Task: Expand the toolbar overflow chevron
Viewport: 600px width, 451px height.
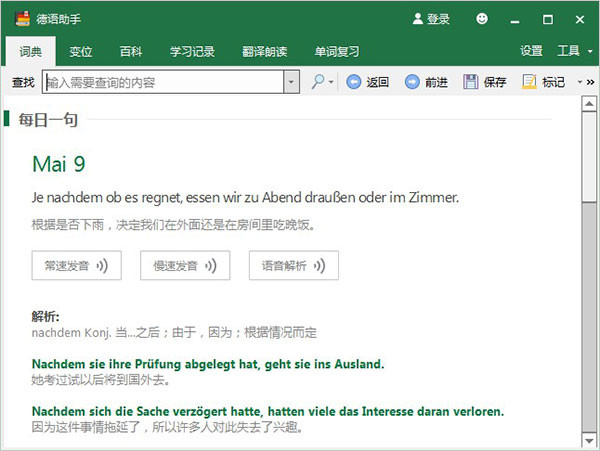Action: pyautogui.click(x=590, y=82)
